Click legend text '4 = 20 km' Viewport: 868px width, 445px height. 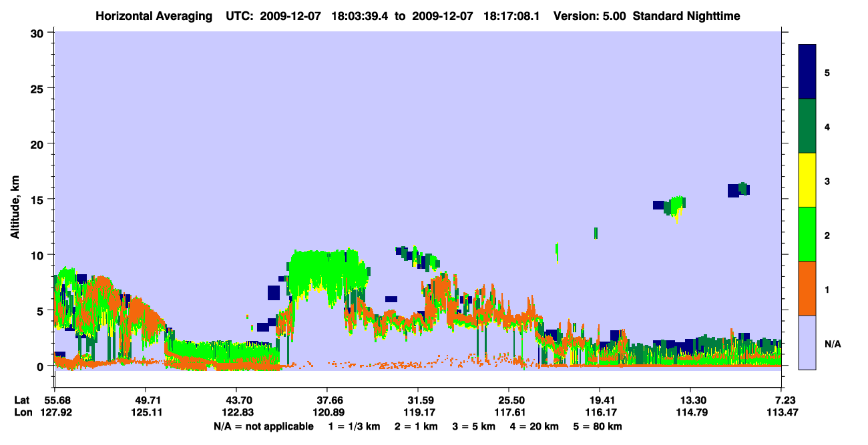(535, 426)
